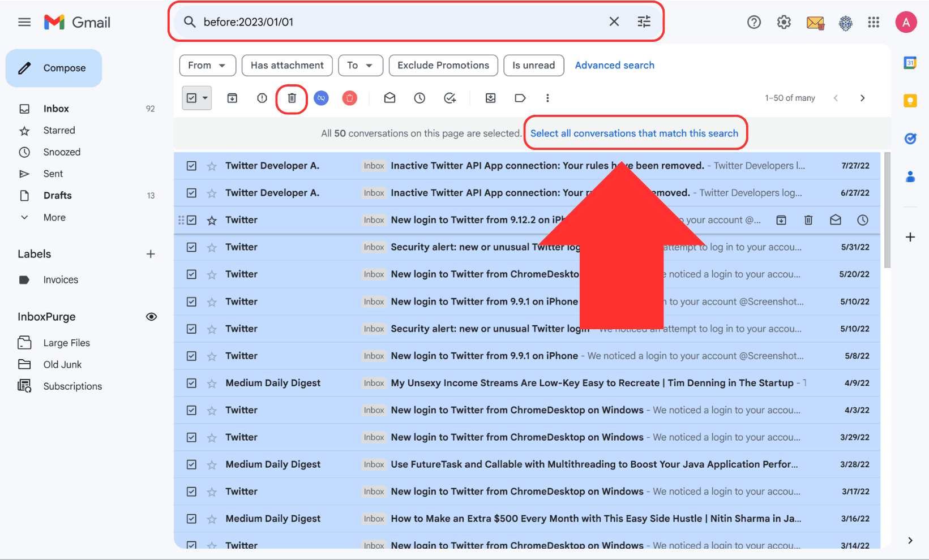Screen dimensions: 929x560
Task: Apply the Exclude Promotions filter chip
Action: [x=443, y=65]
